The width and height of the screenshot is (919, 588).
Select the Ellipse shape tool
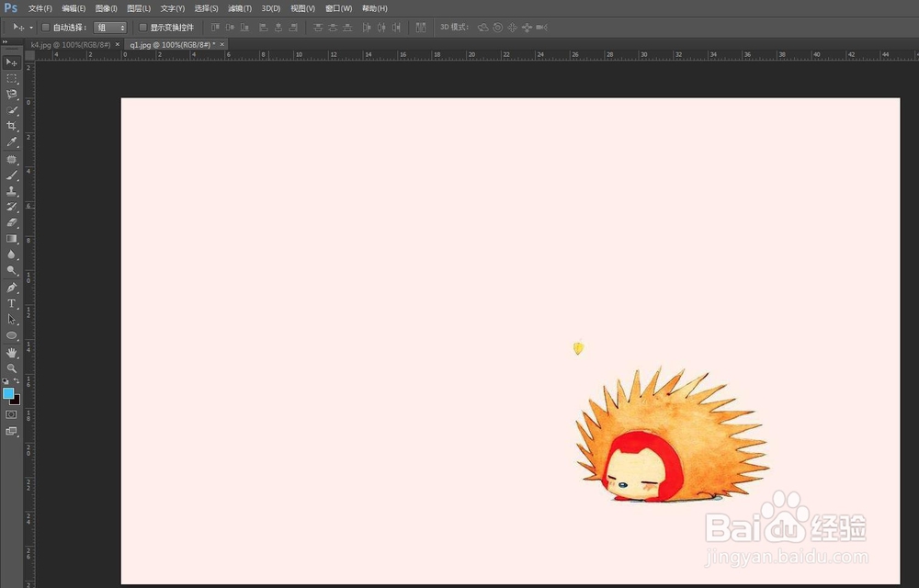point(11,335)
